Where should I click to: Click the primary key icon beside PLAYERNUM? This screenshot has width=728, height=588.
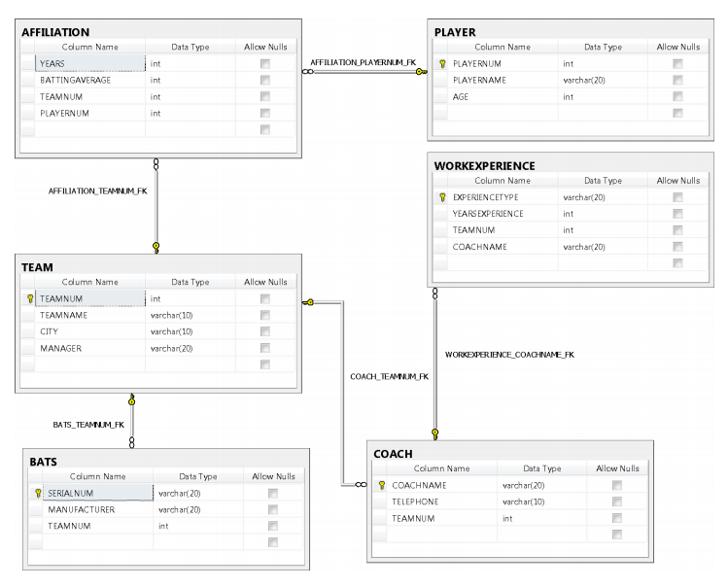[x=442, y=63]
